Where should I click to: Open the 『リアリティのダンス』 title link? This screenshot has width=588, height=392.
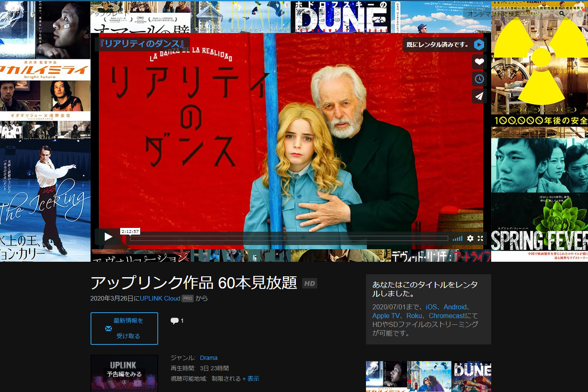(141, 44)
